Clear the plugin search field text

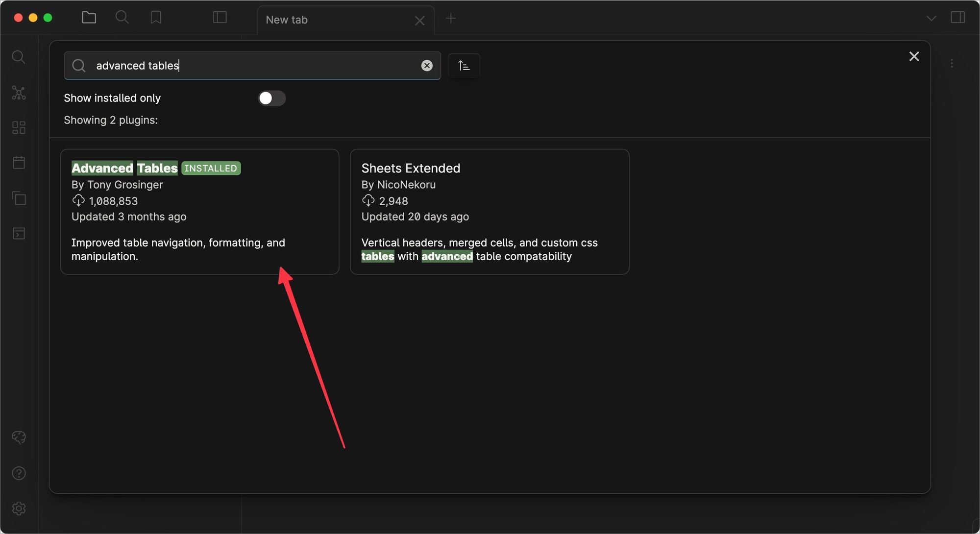click(427, 66)
